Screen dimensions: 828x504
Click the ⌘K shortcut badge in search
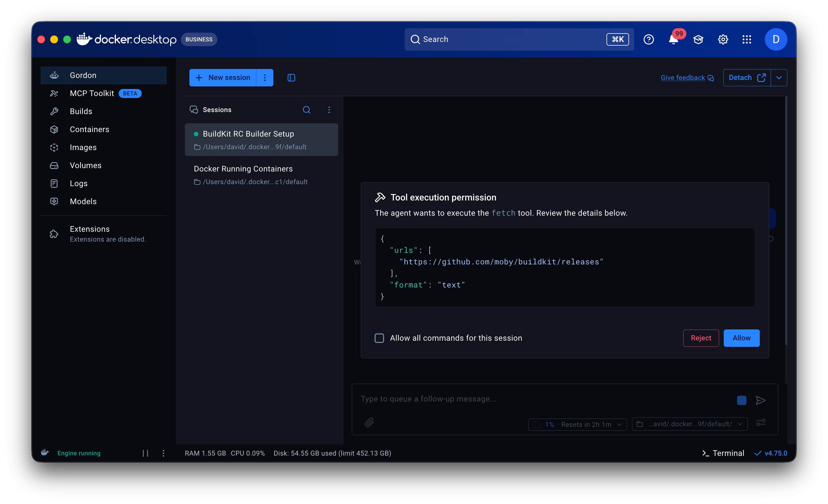[x=617, y=39]
